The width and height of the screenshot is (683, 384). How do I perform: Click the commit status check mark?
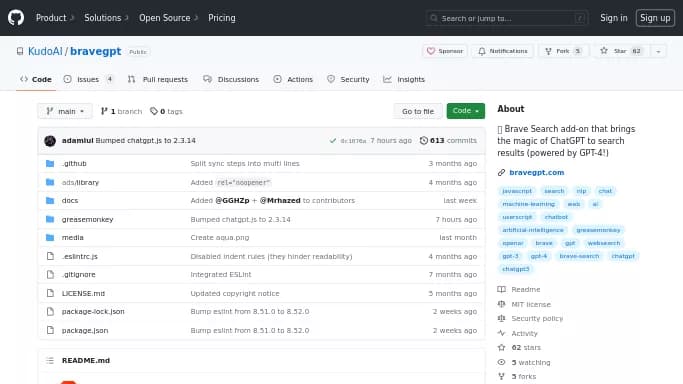click(x=333, y=141)
